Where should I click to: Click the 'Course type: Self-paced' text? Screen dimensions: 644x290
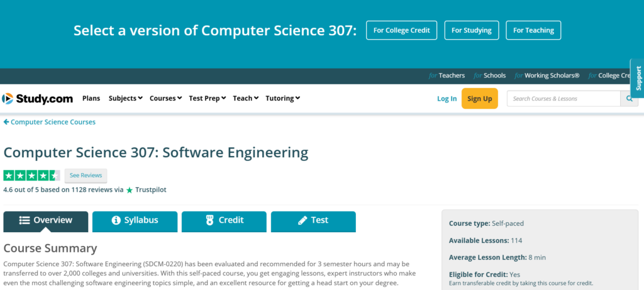coord(486,224)
